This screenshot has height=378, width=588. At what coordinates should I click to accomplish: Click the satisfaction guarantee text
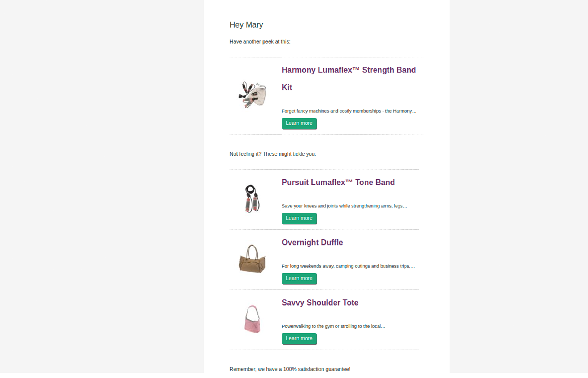290,369
